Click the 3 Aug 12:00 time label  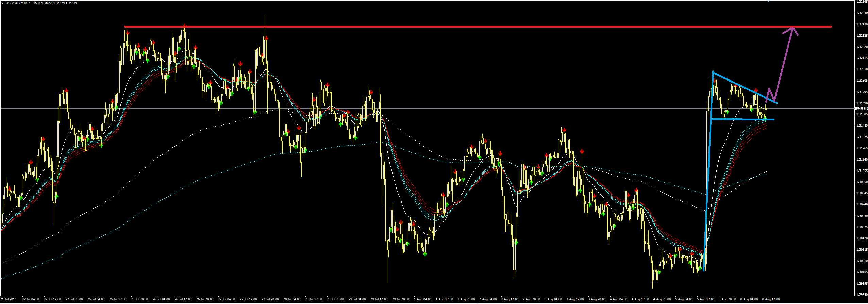(x=575, y=299)
